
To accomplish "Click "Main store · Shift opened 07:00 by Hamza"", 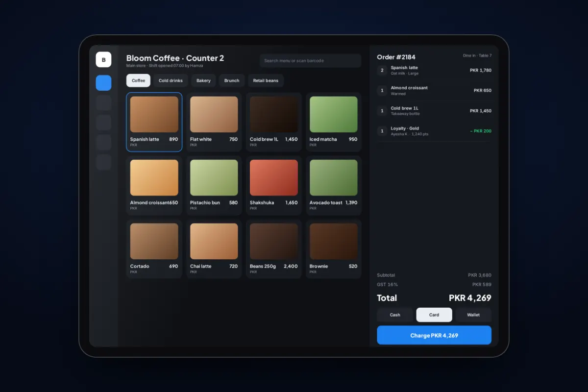I will [x=165, y=66].
